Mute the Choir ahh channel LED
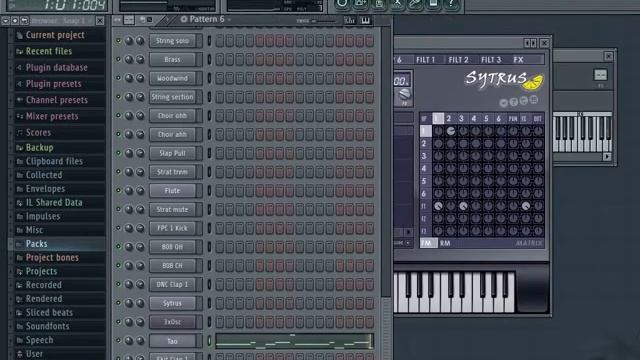 (118, 134)
